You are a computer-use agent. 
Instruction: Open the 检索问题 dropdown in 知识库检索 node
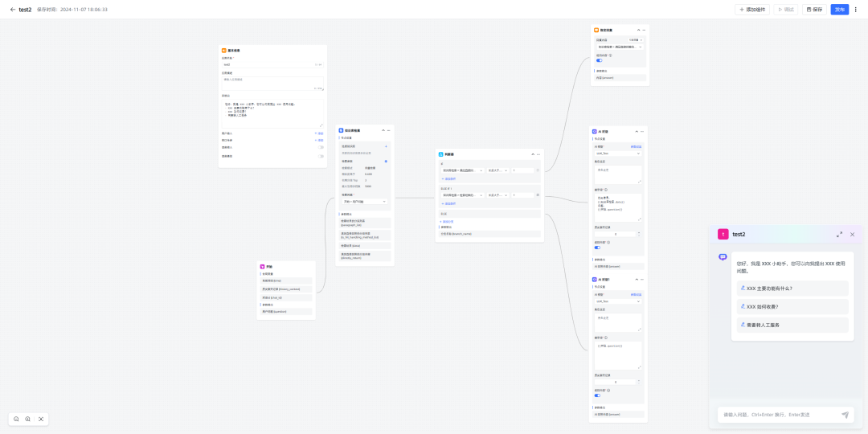tap(363, 202)
